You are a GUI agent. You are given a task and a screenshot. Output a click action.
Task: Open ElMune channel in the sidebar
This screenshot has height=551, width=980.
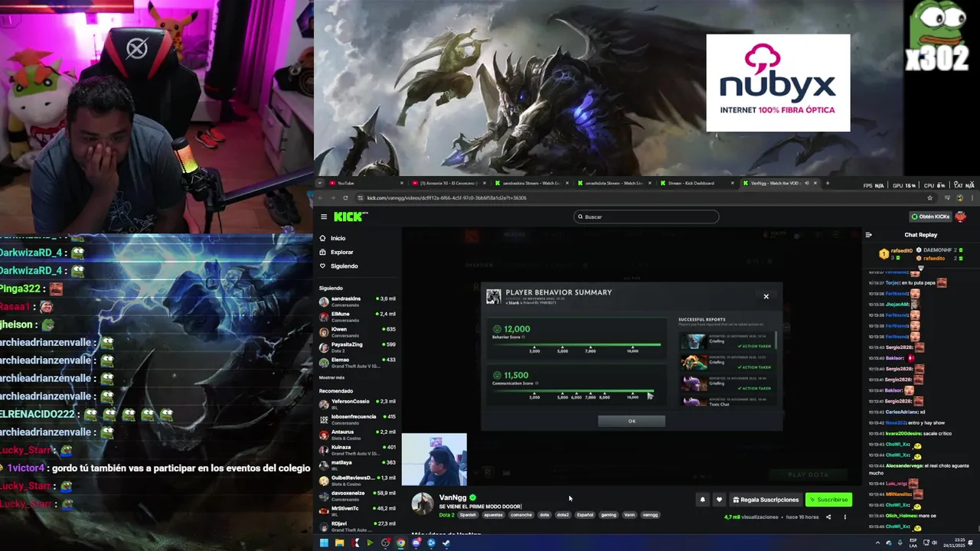tap(358, 317)
